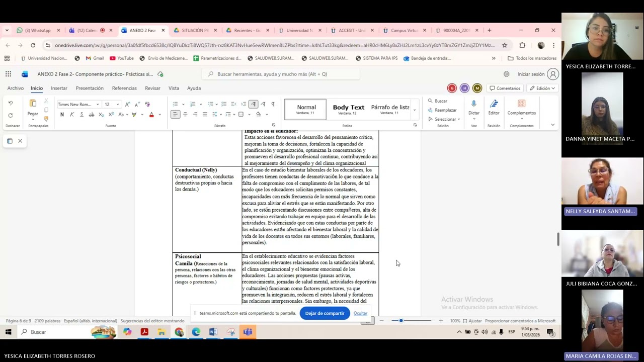Switch to the Insertar ribbon tab
The height and width of the screenshot is (362, 644).
(59, 88)
